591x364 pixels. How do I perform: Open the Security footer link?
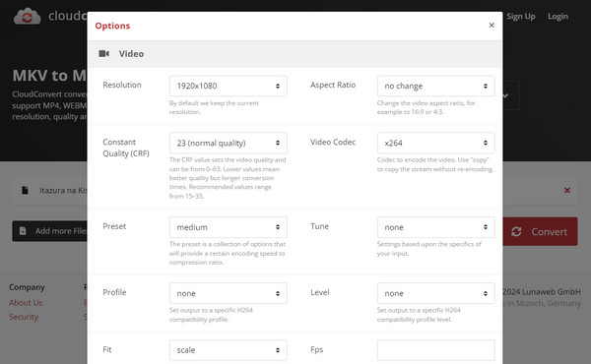click(24, 317)
